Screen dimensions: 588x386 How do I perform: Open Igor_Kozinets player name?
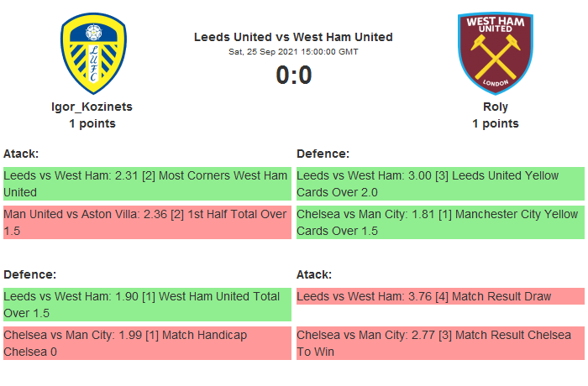[92, 107]
